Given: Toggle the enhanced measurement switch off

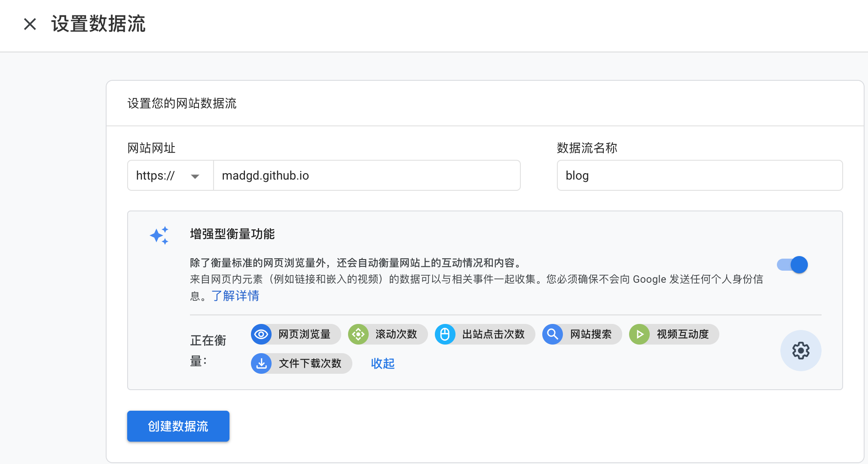Looking at the screenshot, I should click(792, 265).
